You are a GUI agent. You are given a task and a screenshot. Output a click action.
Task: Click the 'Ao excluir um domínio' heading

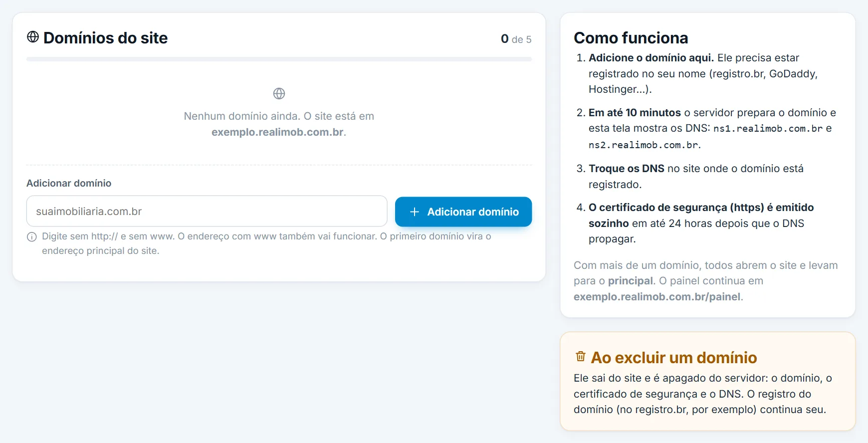coord(673,358)
